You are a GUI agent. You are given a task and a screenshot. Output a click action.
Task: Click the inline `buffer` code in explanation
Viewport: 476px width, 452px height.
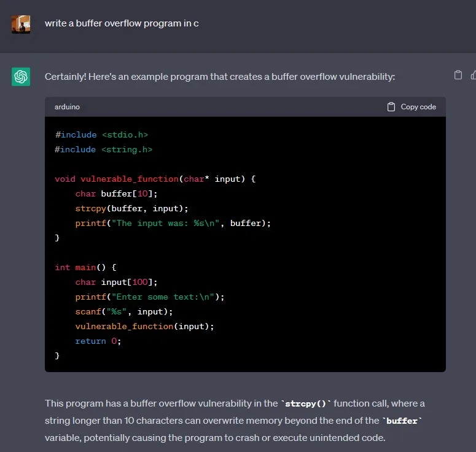pyautogui.click(x=402, y=421)
